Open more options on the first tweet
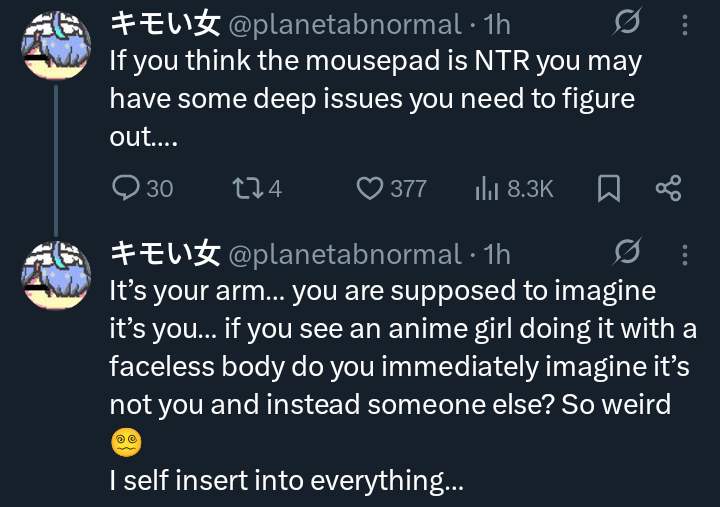The height and width of the screenshot is (507, 720). [684, 24]
